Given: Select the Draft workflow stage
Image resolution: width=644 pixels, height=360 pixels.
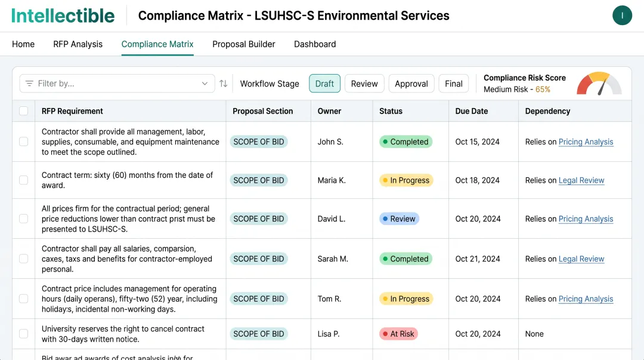Looking at the screenshot, I should [324, 84].
